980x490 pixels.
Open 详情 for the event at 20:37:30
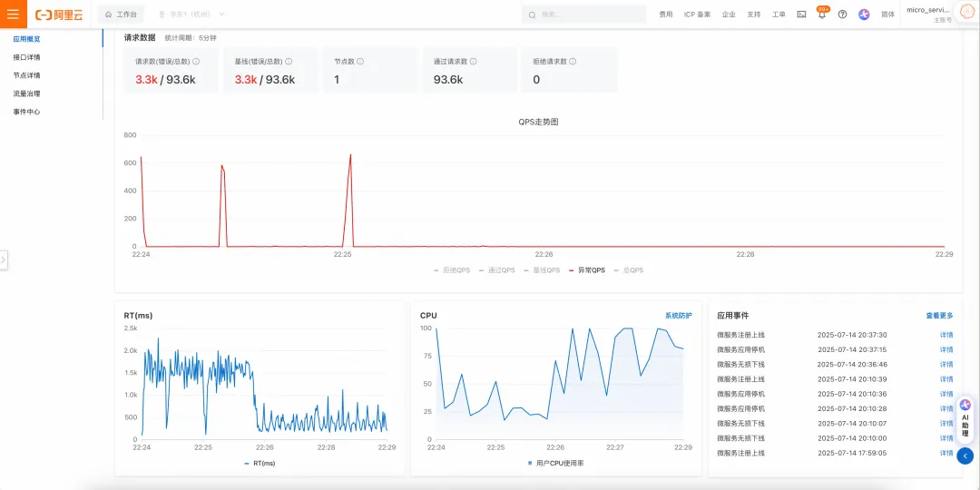point(946,335)
